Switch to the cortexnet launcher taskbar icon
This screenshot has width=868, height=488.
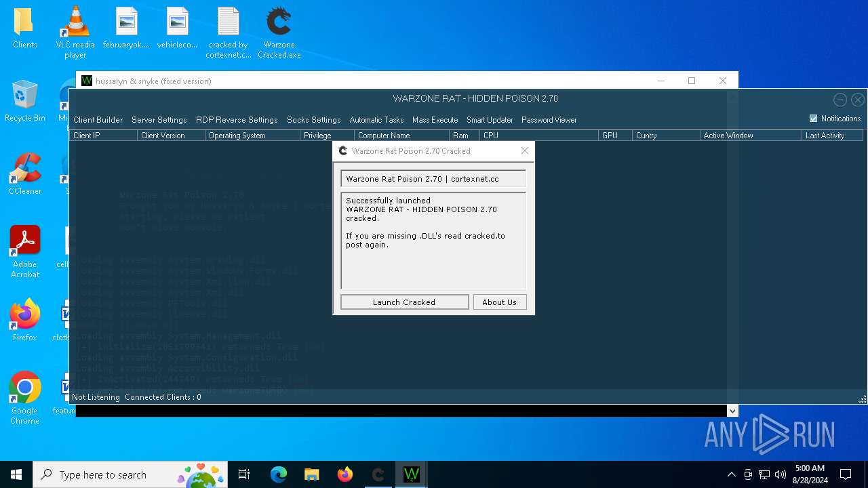(x=378, y=474)
